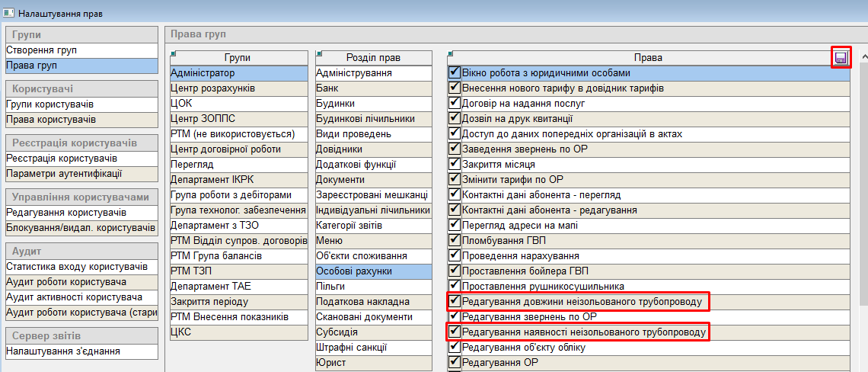Select "Банк" in rights section list
Viewport: 868px width, 372px height.
pyautogui.click(x=328, y=88)
